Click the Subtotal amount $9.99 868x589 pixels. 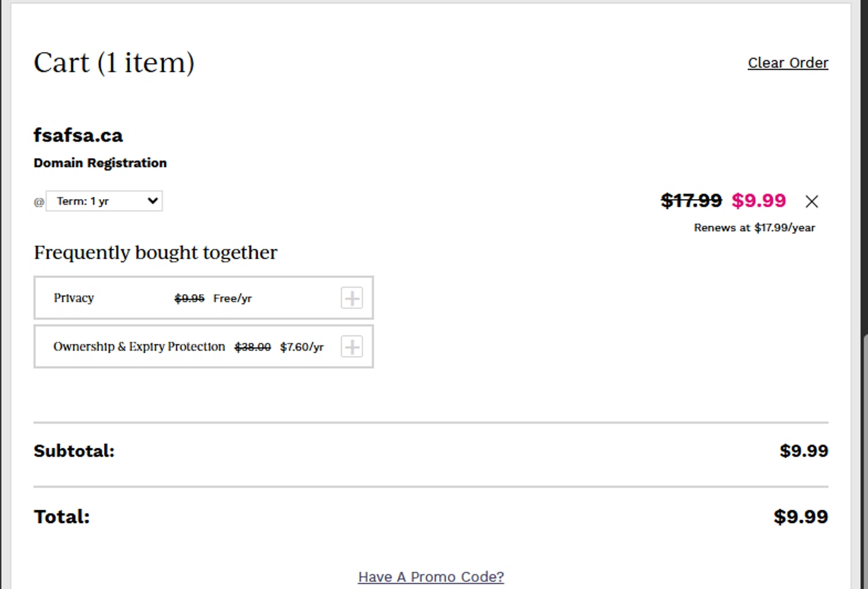coord(803,451)
